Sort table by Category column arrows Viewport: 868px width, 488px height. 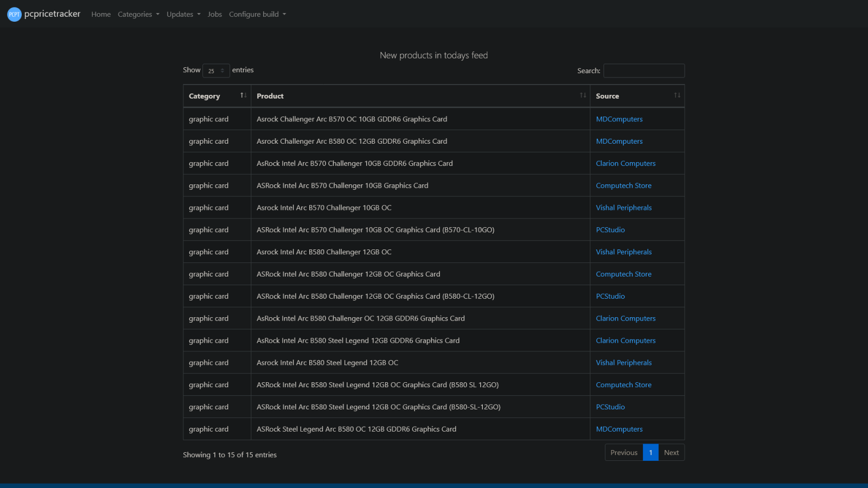click(x=244, y=95)
